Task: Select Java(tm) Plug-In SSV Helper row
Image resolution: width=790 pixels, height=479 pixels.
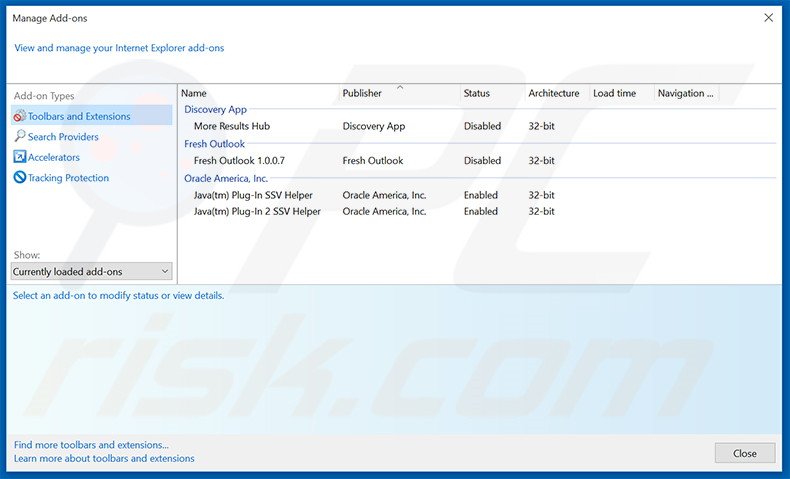Action: point(252,195)
